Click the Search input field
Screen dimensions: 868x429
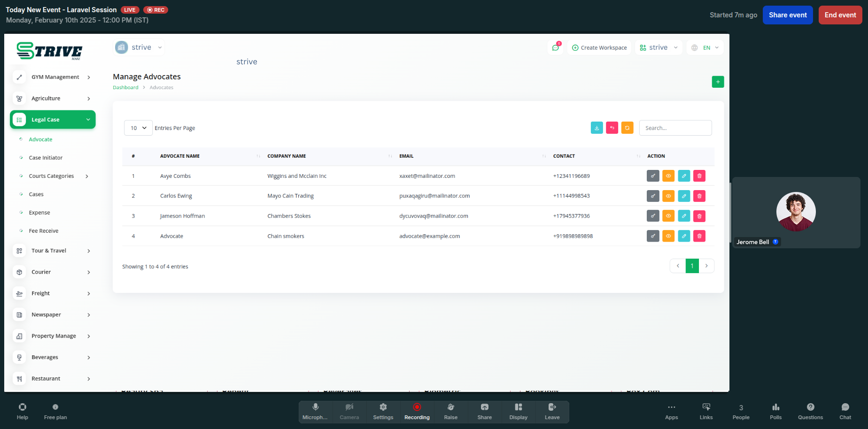[x=675, y=128]
